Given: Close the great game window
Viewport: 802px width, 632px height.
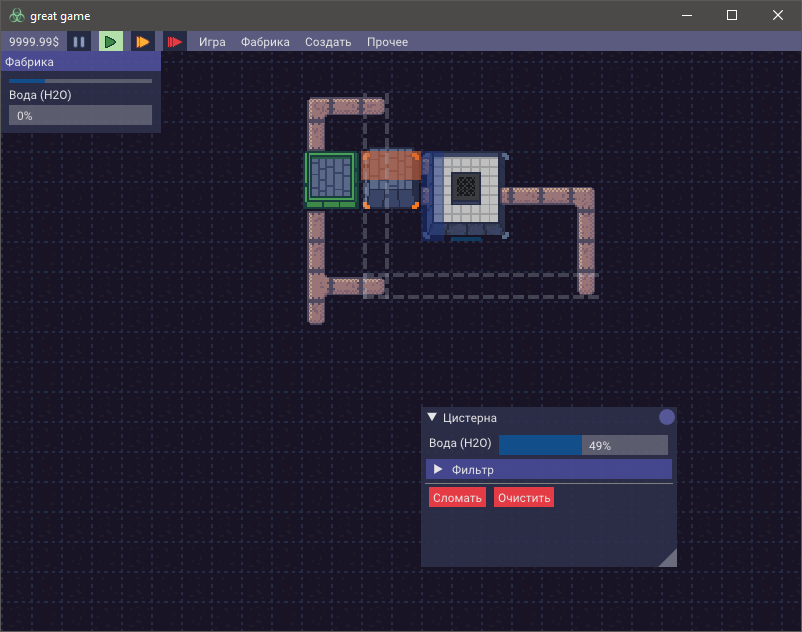Looking at the screenshot, I should 777,15.
